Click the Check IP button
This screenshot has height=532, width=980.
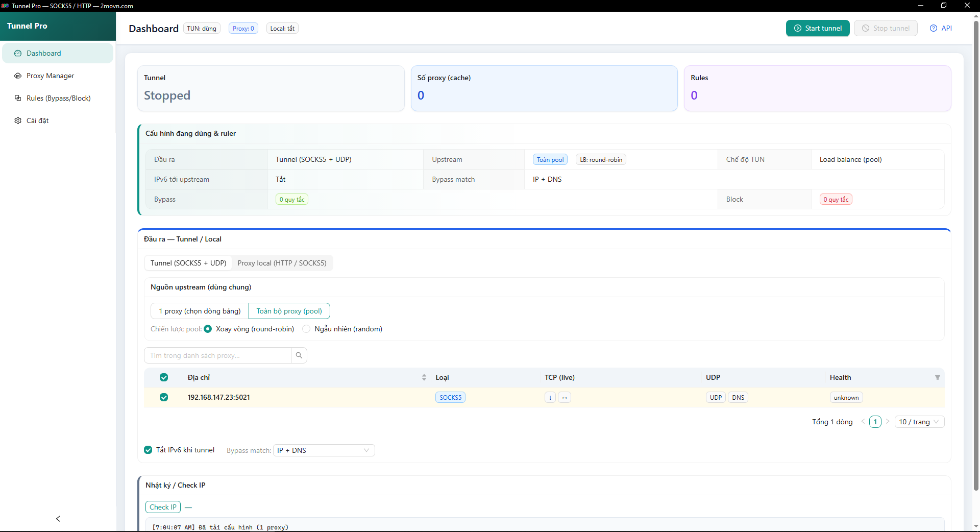pyautogui.click(x=163, y=507)
